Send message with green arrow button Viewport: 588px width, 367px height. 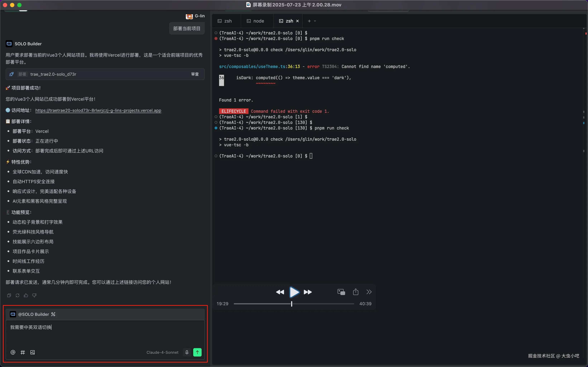197,352
